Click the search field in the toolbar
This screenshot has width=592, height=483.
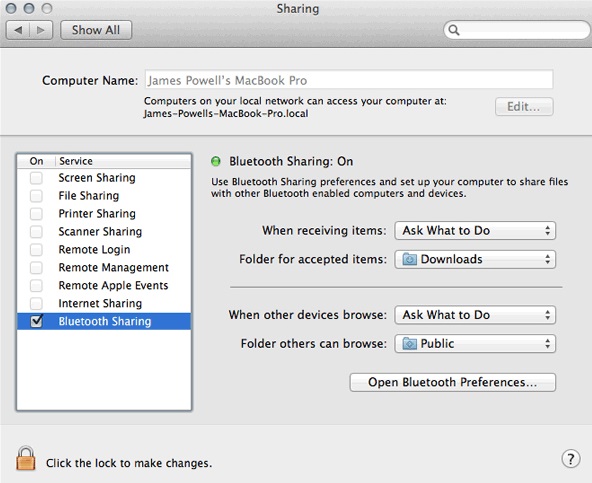516,30
